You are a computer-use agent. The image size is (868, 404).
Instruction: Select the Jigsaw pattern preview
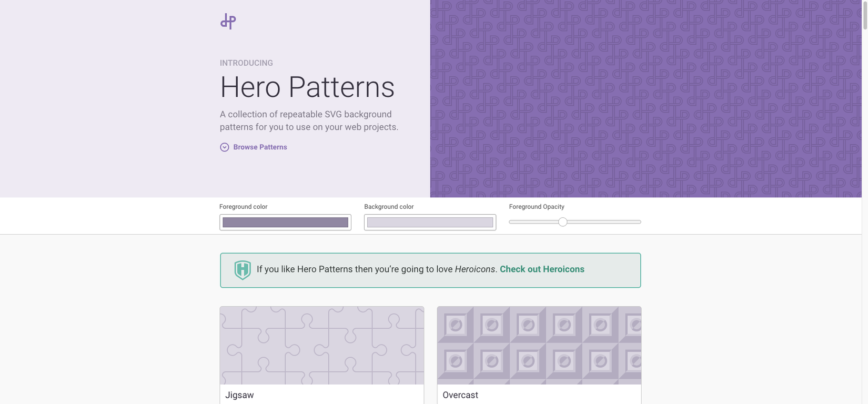pyautogui.click(x=322, y=346)
